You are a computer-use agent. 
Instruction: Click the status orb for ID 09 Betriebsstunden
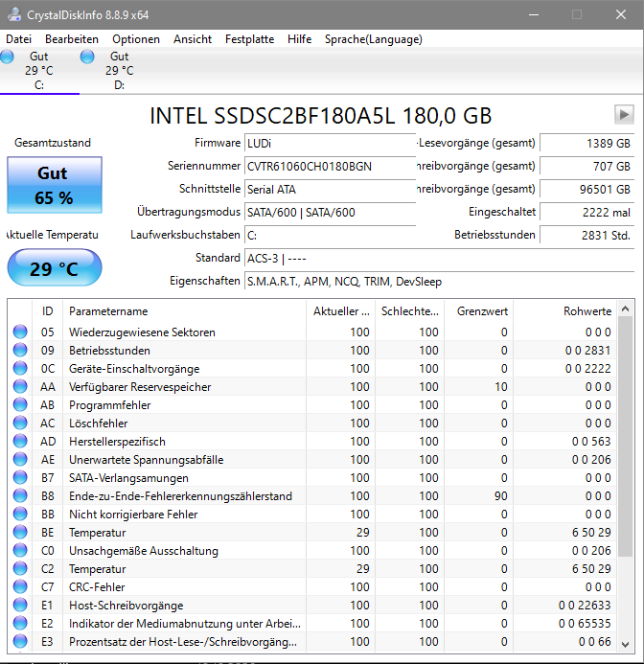click(x=20, y=351)
